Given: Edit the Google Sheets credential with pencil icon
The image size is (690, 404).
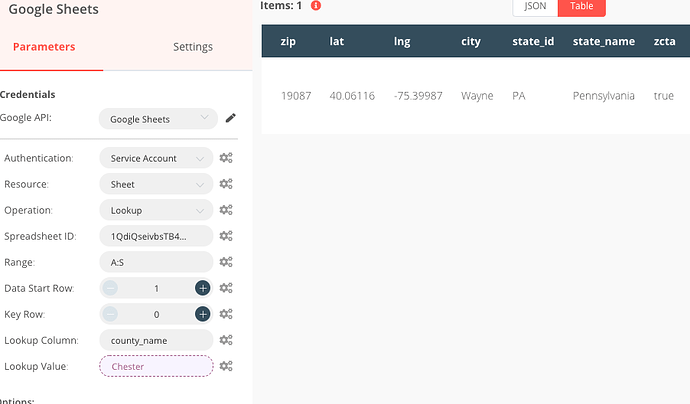Looking at the screenshot, I should [x=231, y=118].
